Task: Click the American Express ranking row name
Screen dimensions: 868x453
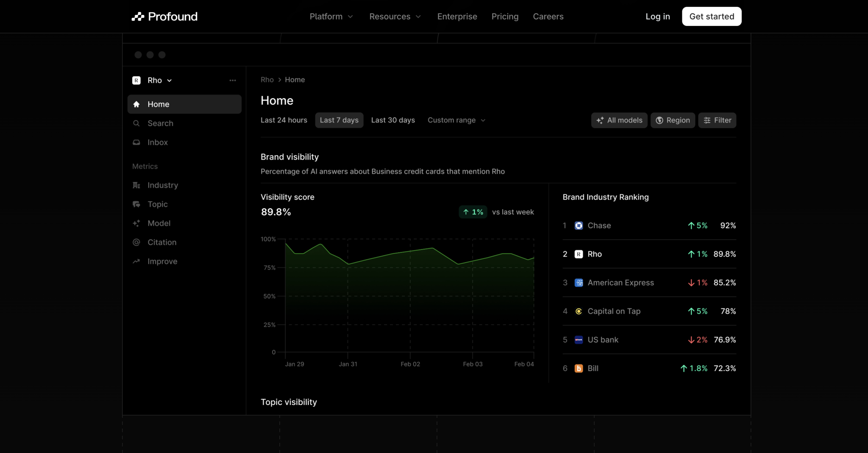Action: pyautogui.click(x=620, y=283)
